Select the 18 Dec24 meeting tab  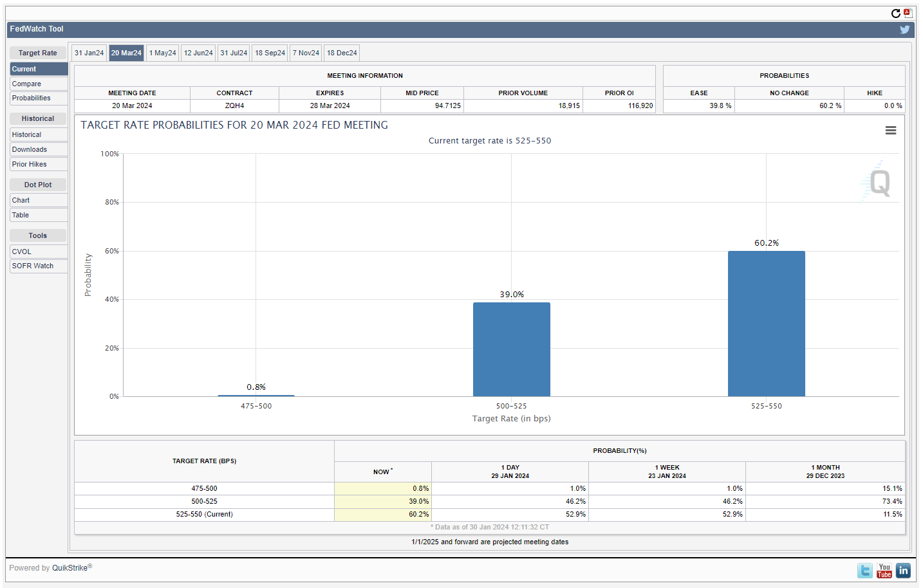(x=342, y=53)
